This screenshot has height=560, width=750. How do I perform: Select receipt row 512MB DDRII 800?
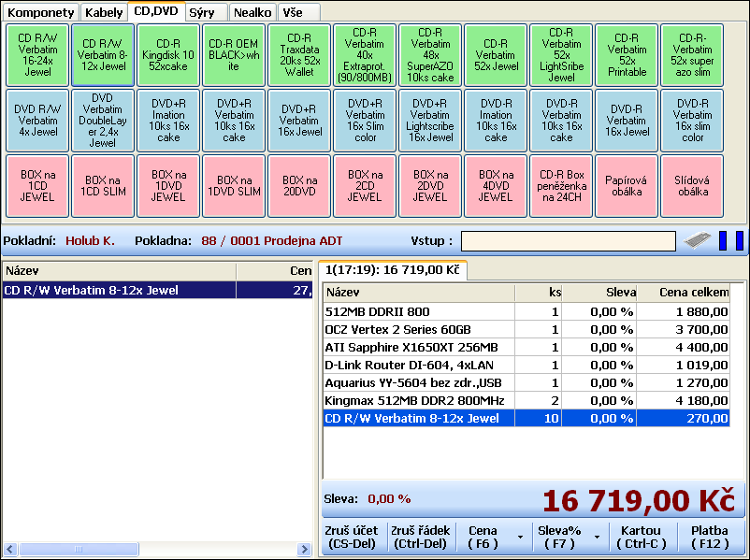526,312
